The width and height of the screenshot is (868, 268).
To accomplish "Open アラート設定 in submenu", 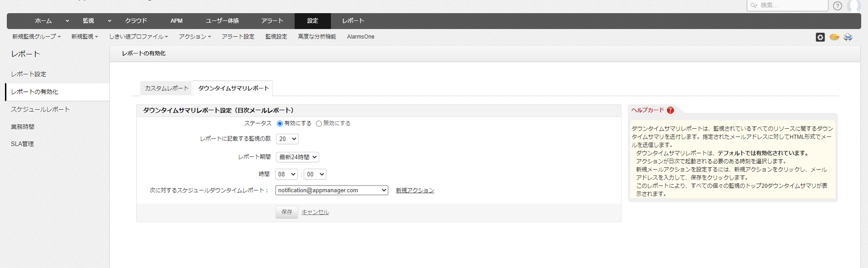I will [x=238, y=37].
